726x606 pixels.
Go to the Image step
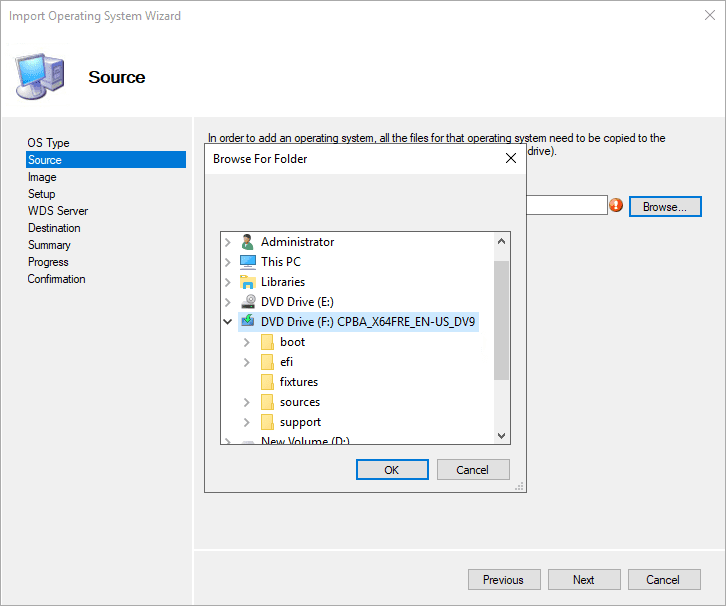pos(42,177)
